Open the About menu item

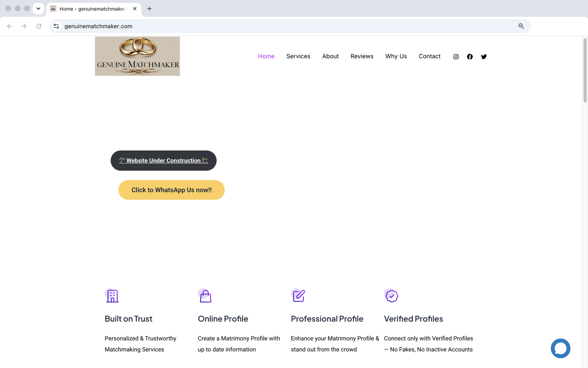coord(330,56)
